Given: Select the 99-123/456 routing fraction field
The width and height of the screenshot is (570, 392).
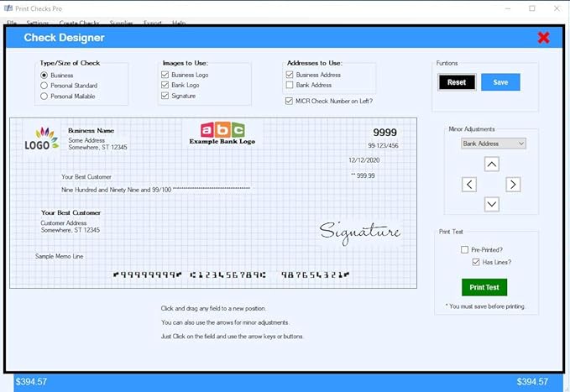Looking at the screenshot, I should [x=383, y=145].
